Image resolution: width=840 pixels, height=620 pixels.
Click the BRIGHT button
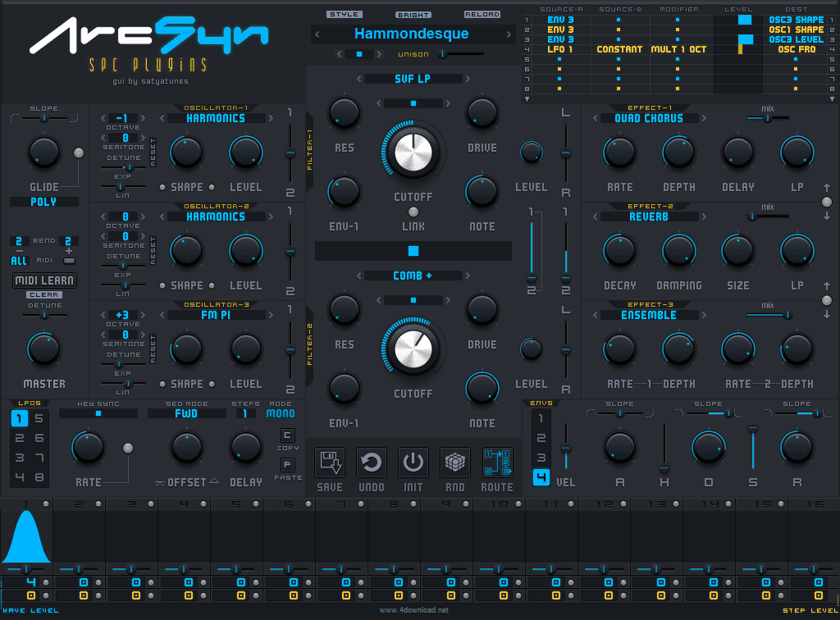pyautogui.click(x=413, y=15)
